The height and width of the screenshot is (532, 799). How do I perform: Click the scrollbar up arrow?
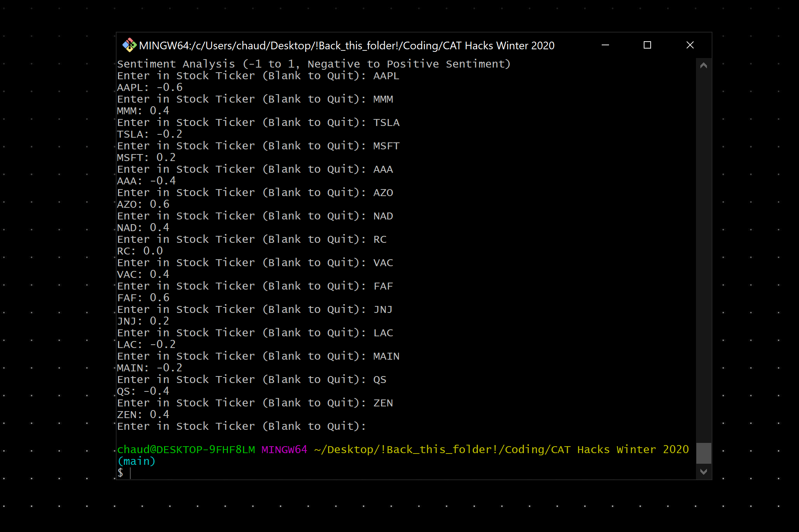point(703,66)
